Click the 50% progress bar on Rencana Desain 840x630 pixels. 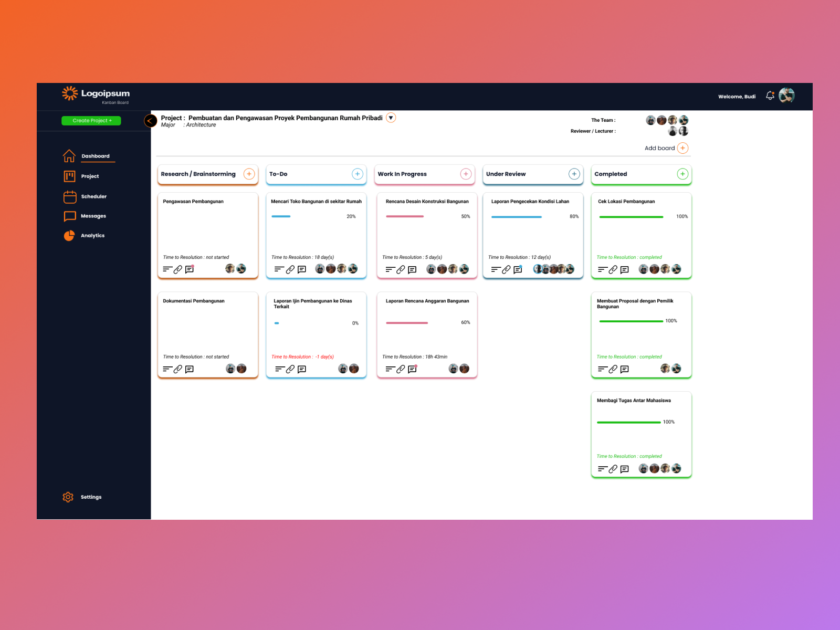(404, 216)
